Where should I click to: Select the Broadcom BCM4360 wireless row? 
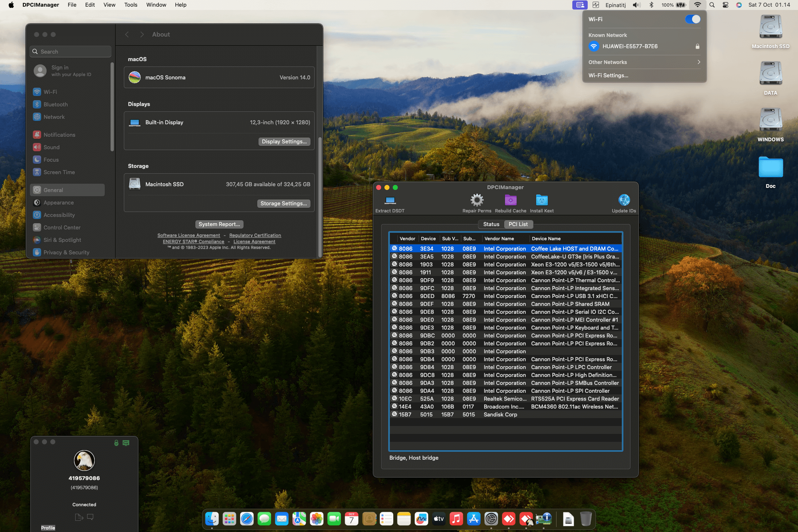point(505,406)
